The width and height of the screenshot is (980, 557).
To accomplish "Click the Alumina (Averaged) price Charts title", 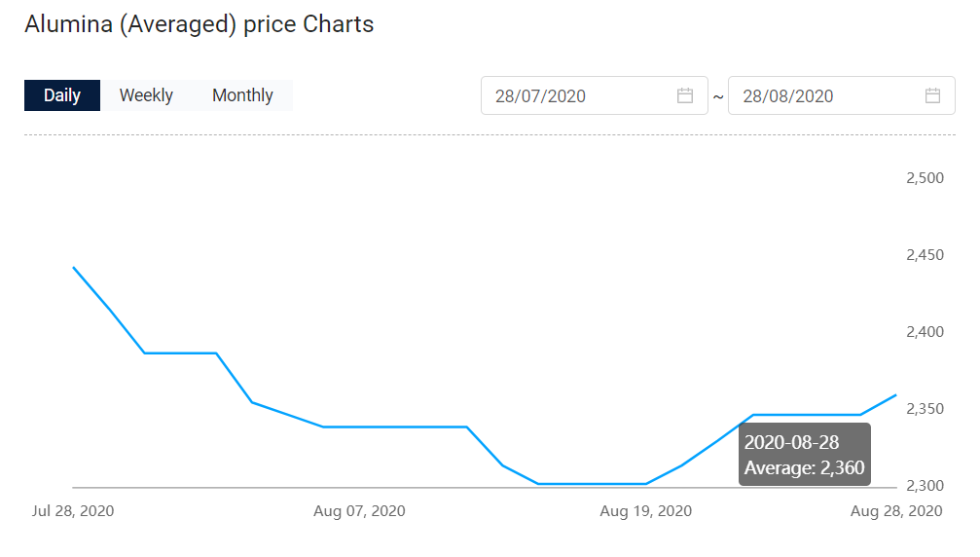I will (200, 24).
